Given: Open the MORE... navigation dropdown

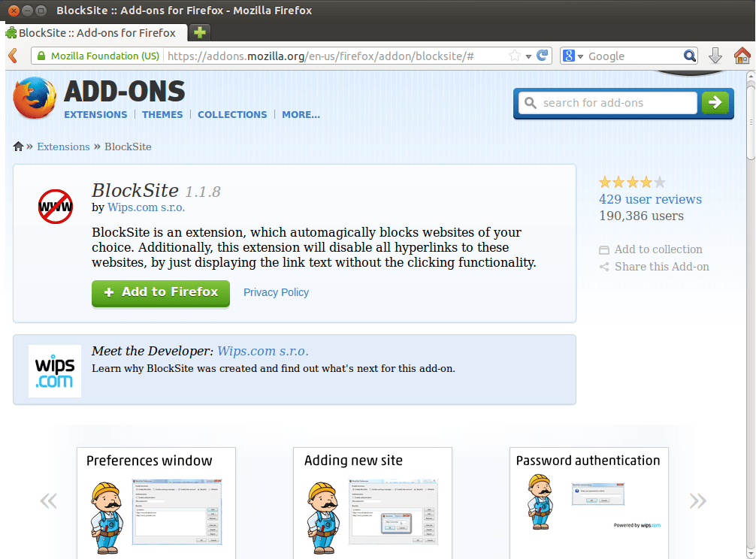Looking at the screenshot, I should pyautogui.click(x=301, y=114).
